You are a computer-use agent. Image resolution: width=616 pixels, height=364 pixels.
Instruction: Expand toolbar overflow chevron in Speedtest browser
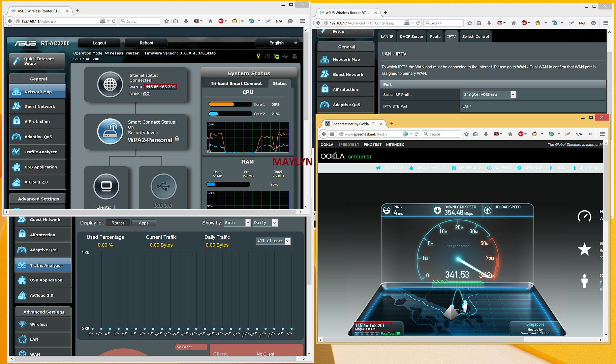pos(590,134)
